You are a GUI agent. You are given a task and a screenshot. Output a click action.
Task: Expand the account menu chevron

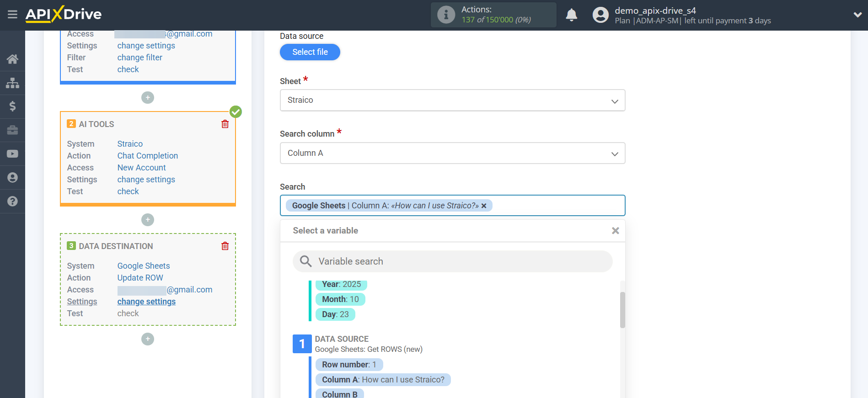pos(857,15)
